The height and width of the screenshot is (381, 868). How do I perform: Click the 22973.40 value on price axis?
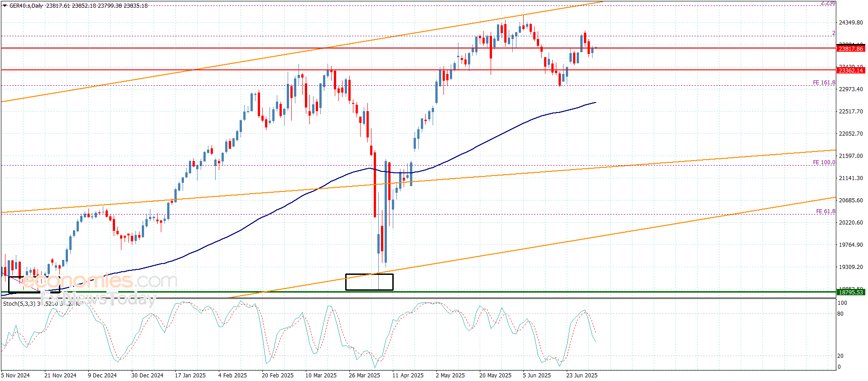click(851, 89)
